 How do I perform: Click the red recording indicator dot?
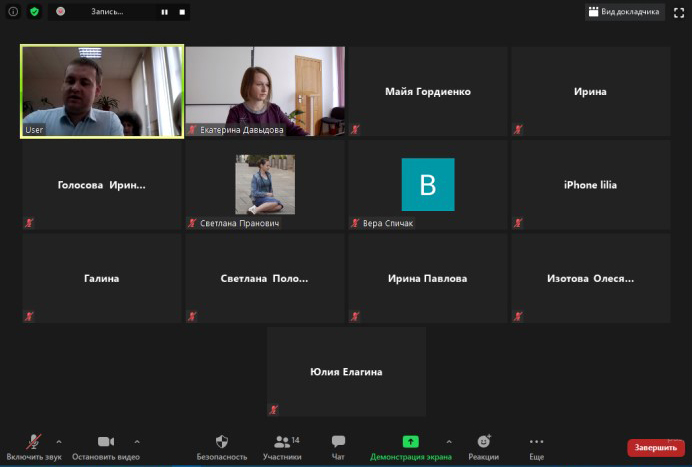click(x=60, y=11)
